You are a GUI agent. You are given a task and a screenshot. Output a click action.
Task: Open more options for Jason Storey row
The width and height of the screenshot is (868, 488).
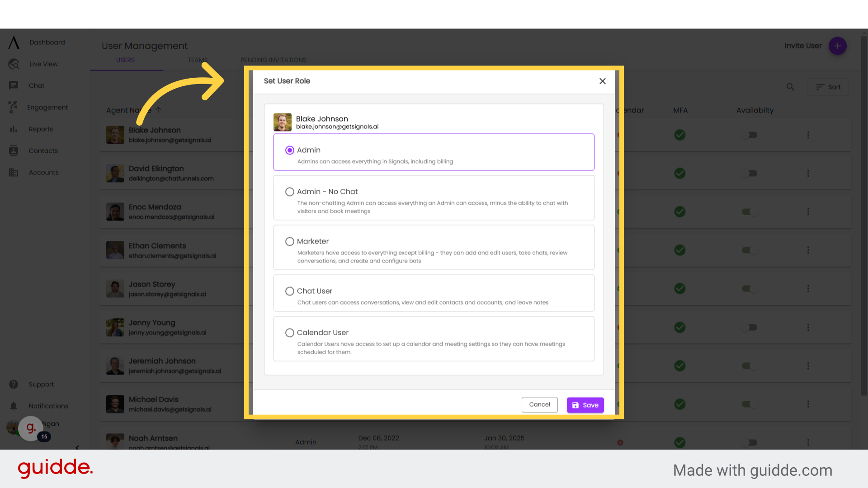click(x=808, y=288)
